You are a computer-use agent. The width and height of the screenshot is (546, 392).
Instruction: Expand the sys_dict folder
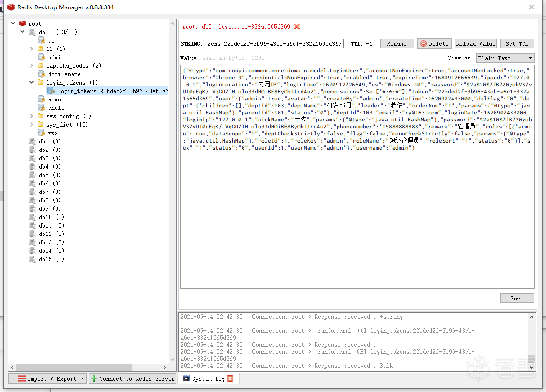click(x=32, y=124)
